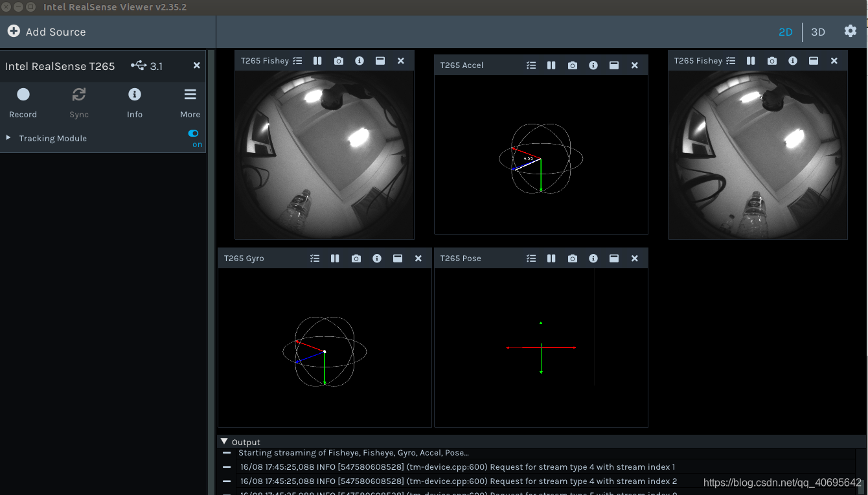Maximize the left T265 Fisheye panel
Screen dimensions: 868x495
pyautogui.click(x=380, y=61)
